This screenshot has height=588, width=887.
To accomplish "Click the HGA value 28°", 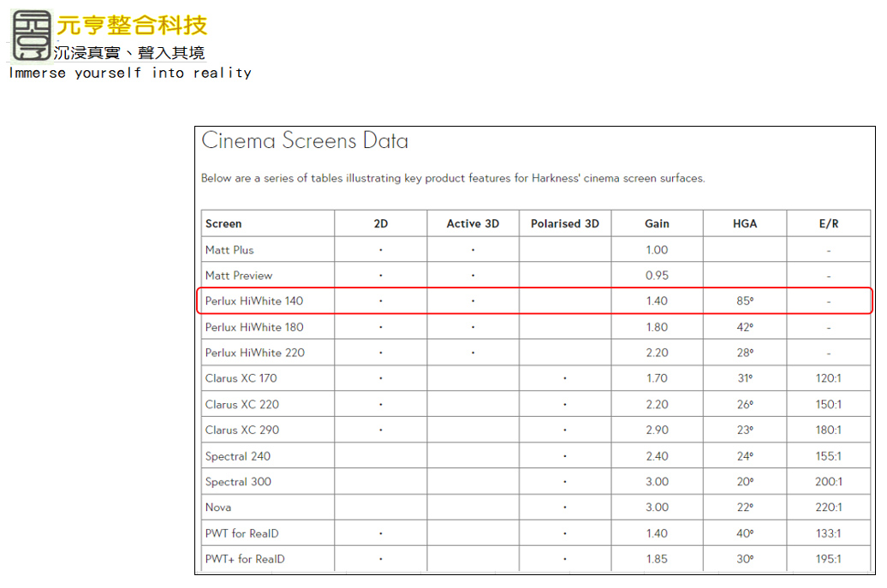I will tap(745, 353).
